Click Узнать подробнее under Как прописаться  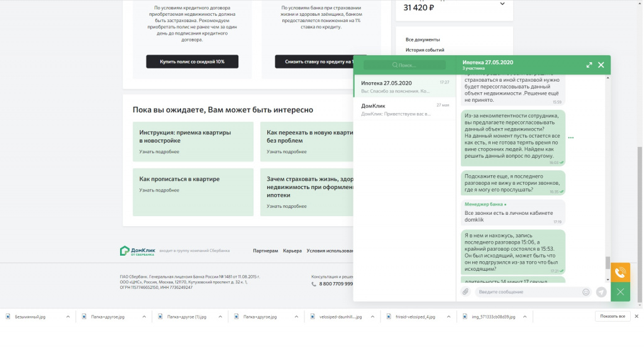[159, 190]
